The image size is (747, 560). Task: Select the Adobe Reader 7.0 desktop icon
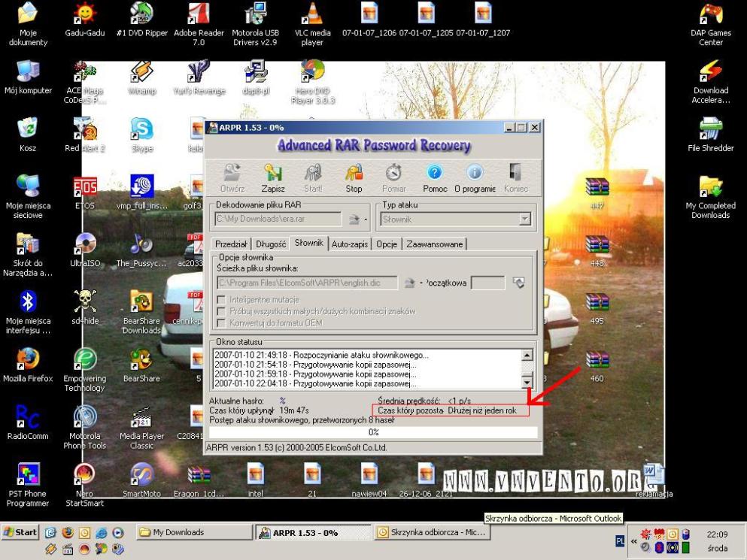(199, 14)
